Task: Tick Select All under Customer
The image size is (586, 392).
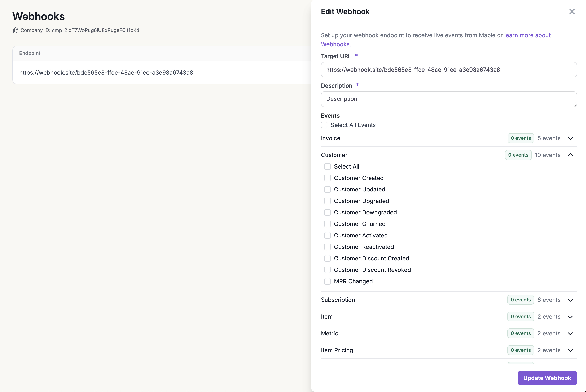Action: coord(327,166)
